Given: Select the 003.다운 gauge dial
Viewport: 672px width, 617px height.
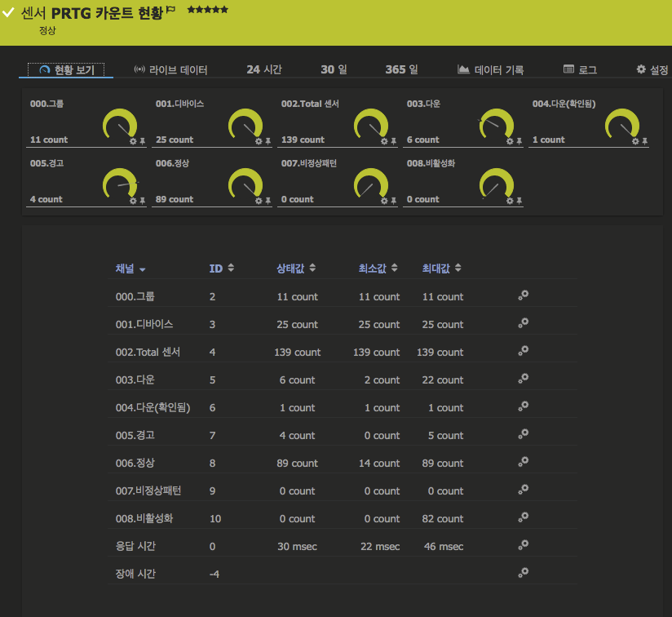Looking at the screenshot, I should coord(497,122).
